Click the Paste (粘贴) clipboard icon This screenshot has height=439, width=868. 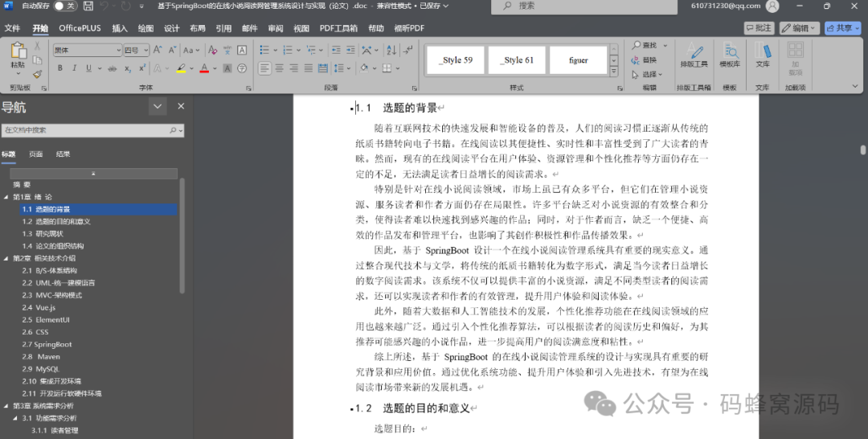(18, 51)
